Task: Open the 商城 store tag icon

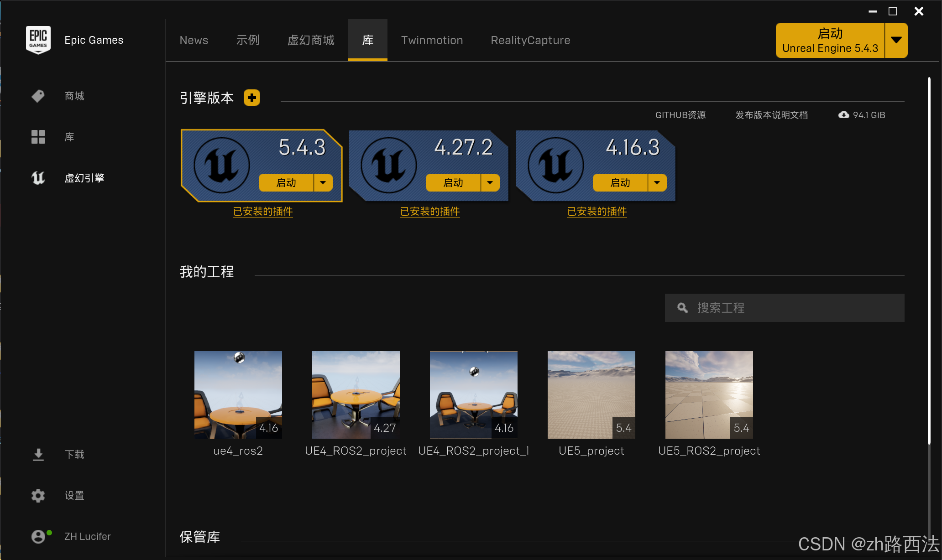Action: click(38, 96)
